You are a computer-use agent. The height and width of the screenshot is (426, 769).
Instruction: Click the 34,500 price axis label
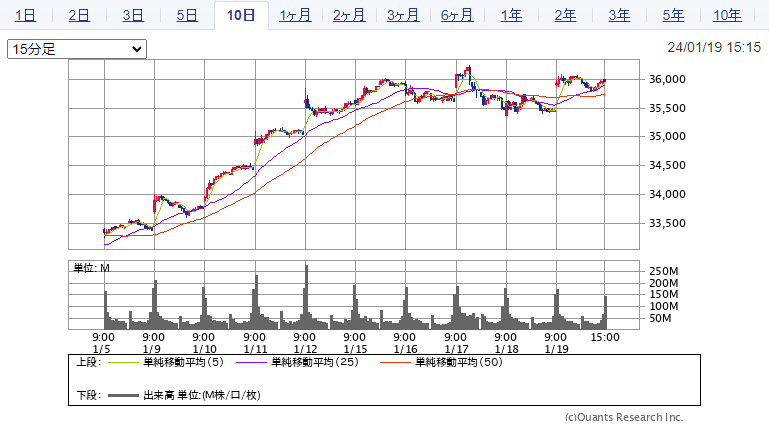(x=667, y=165)
